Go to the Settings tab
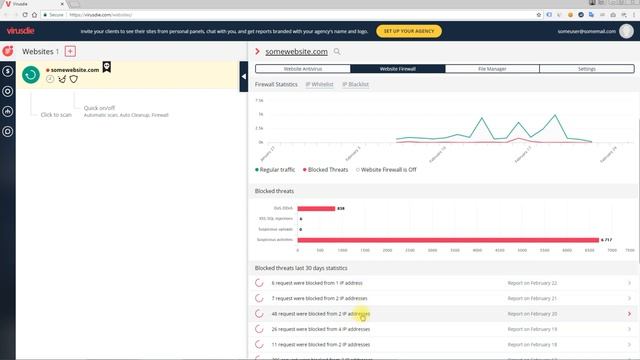Viewport: 640px width, 360px height. (587, 69)
